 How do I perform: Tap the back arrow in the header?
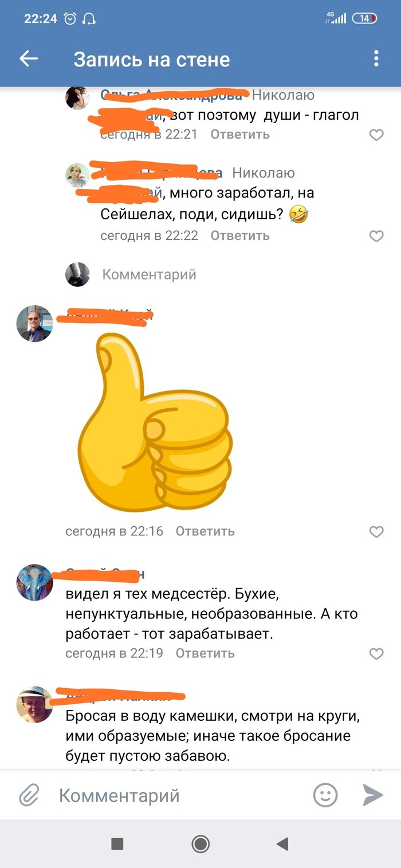[x=29, y=59]
